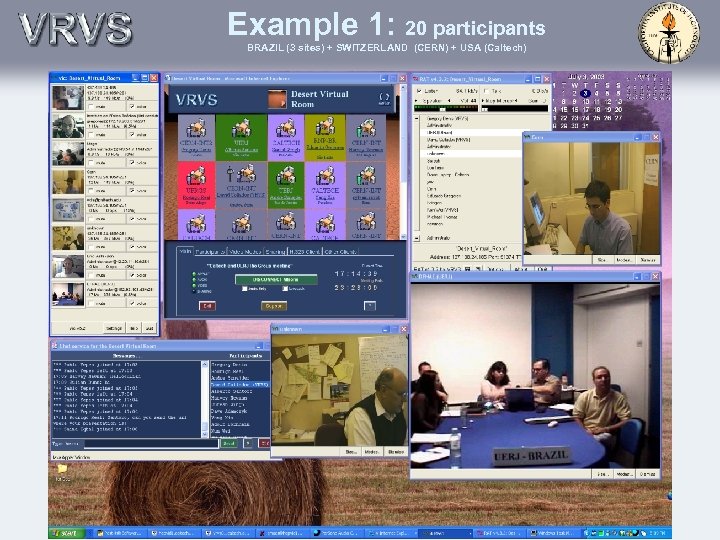Click the RAT window title bar icon
The image size is (720, 540).
click(416, 79)
